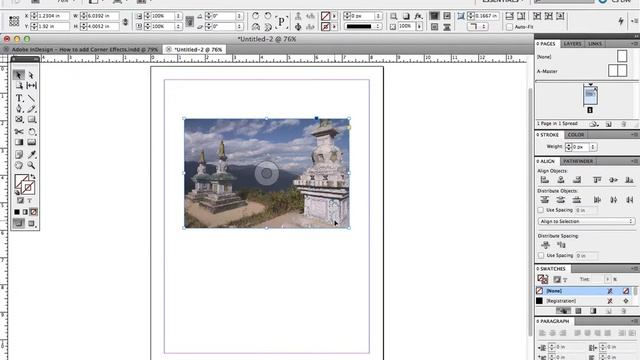Click Rotate 90° counter-clockwise in control bar

(x=268, y=16)
